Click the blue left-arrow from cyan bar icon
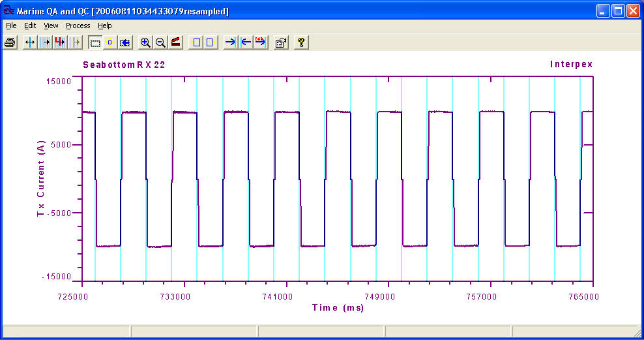The width and height of the screenshot is (644, 340). [246, 42]
